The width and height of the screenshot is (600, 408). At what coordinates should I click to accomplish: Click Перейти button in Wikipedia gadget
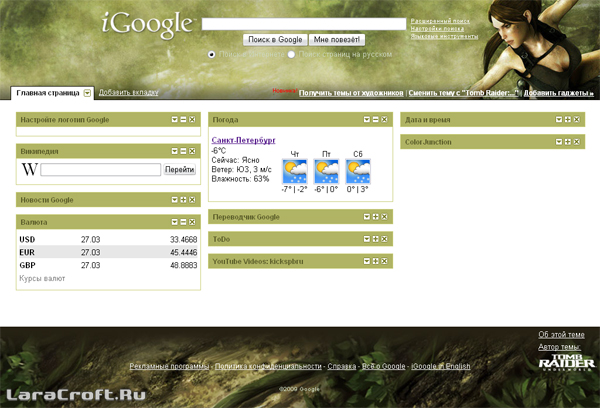coord(179,169)
